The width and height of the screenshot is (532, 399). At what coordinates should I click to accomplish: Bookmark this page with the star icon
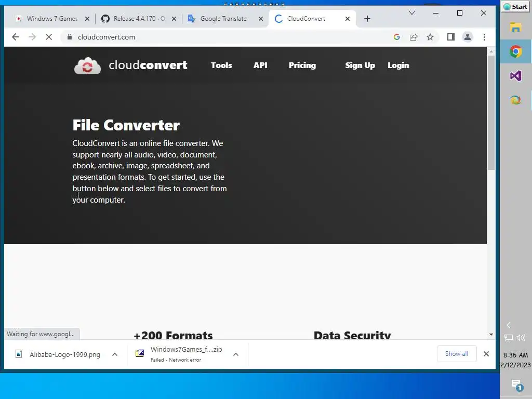pos(430,37)
